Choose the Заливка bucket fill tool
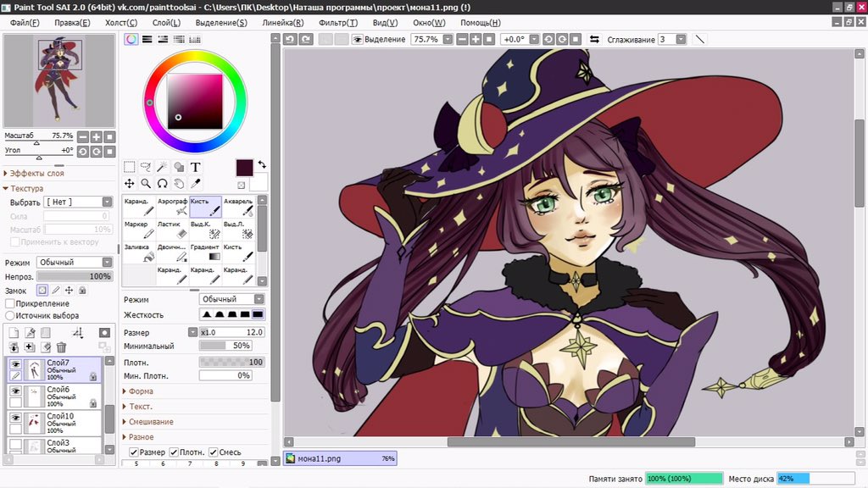Image resolution: width=868 pixels, height=488 pixels. click(x=139, y=252)
